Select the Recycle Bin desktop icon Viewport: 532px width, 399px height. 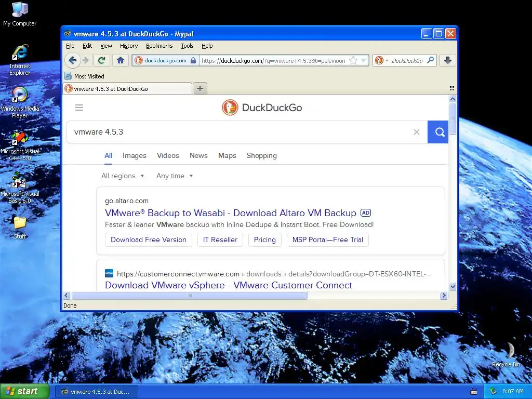click(506, 355)
